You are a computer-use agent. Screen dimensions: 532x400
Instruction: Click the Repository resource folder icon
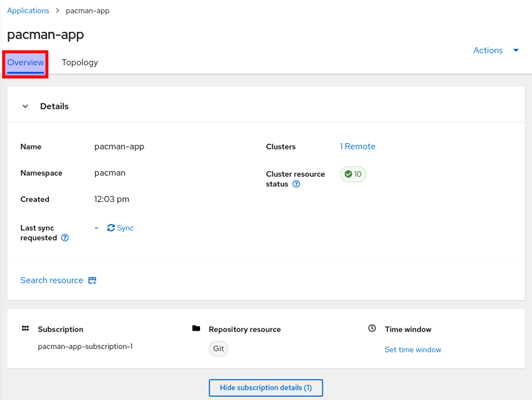pyautogui.click(x=196, y=328)
